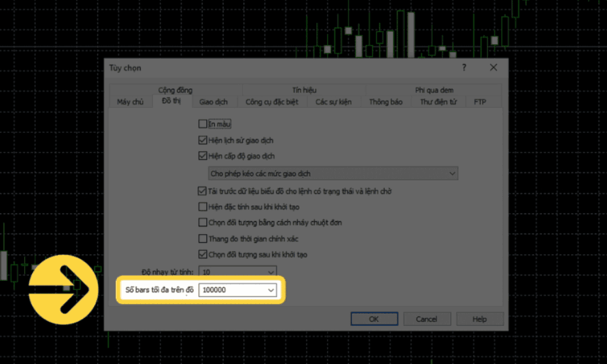Open the Máy chủ tab
607x364 pixels.
130,102
